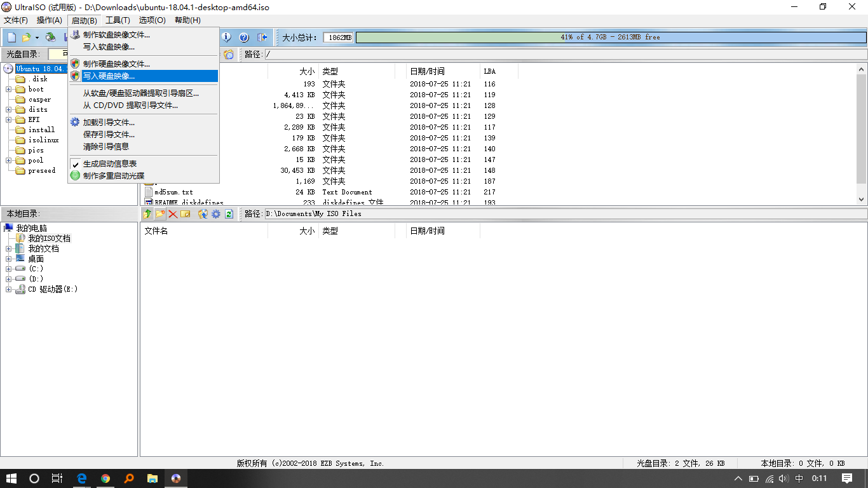Open the 帮助(H) menu

point(187,20)
